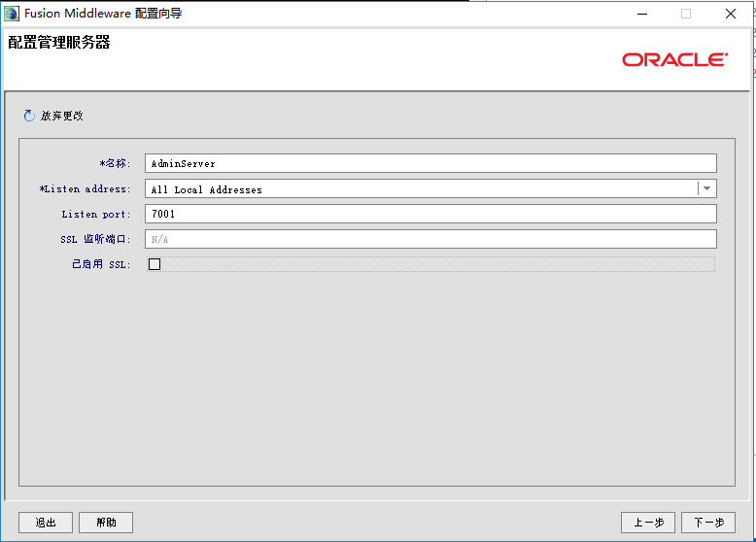Click the discard changes refresh icon
Viewport: 756px width, 542px height.
click(29, 116)
